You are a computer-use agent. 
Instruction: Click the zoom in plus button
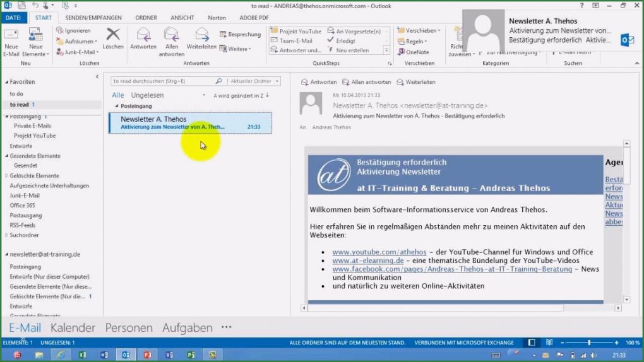(x=616, y=342)
